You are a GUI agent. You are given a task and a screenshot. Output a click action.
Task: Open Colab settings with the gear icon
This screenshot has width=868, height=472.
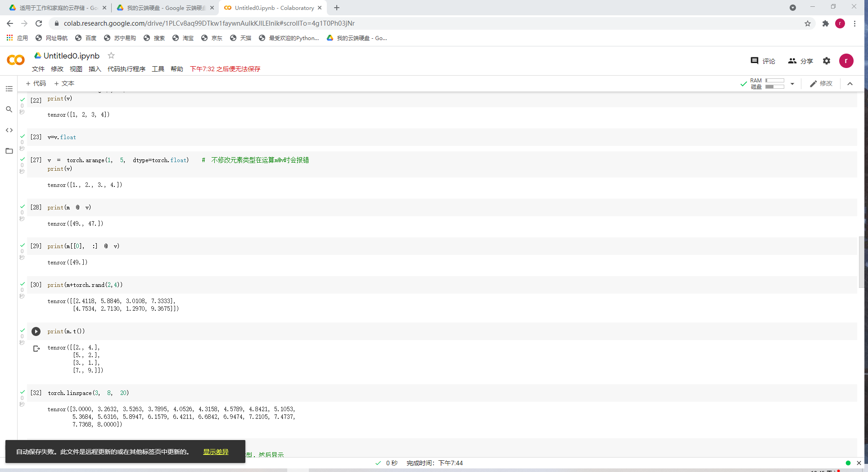[827, 61]
